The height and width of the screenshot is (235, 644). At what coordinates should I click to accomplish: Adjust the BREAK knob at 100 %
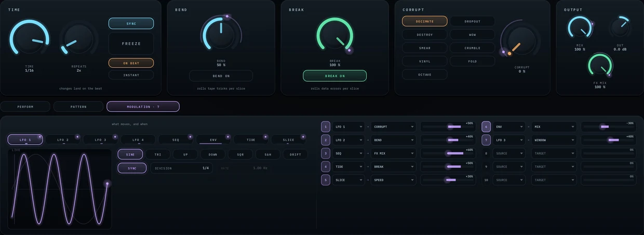click(x=334, y=35)
